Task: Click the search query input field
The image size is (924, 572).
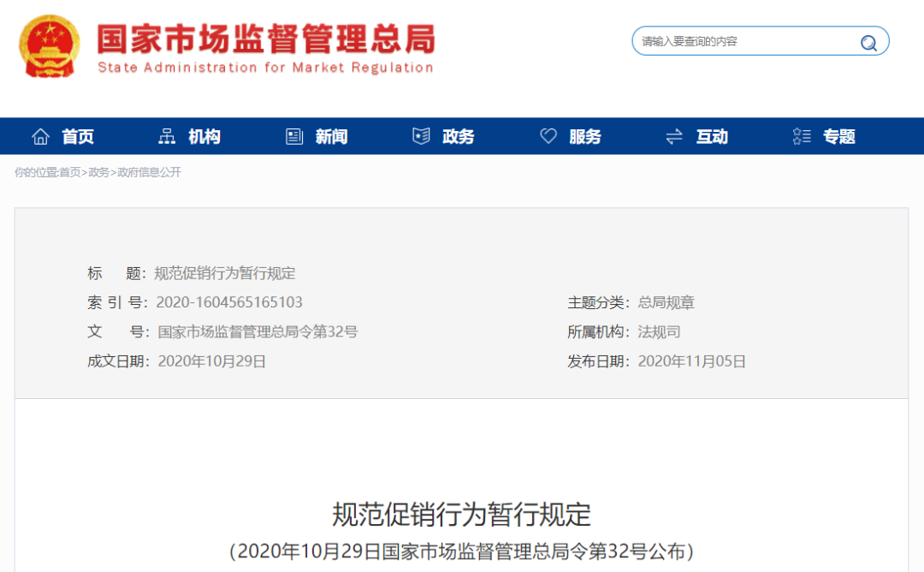Action: pos(744,41)
